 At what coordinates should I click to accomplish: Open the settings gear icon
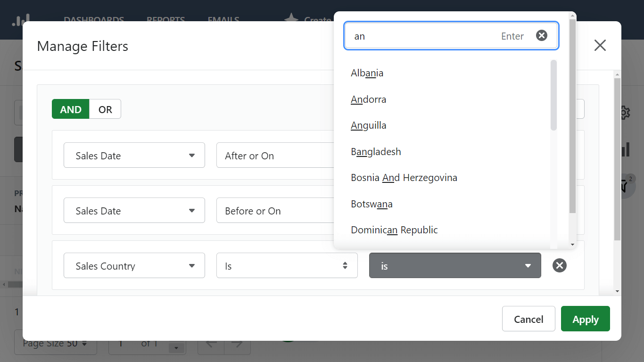click(625, 113)
